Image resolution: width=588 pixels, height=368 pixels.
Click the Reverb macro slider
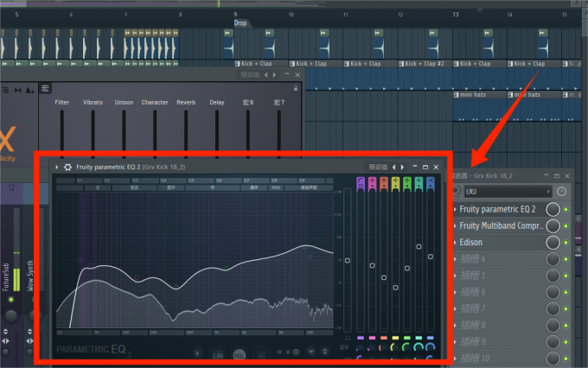pyautogui.click(x=186, y=133)
